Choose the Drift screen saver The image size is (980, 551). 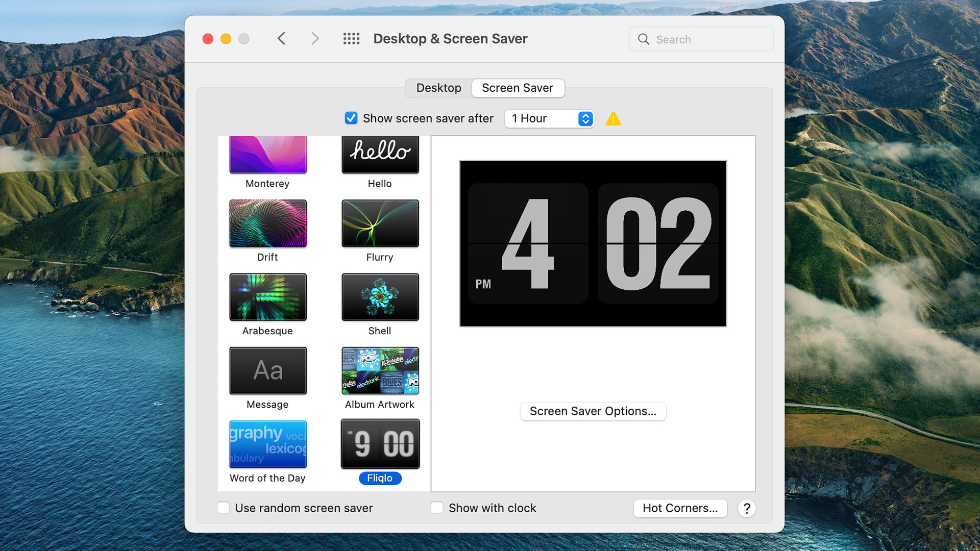pos(267,223)
